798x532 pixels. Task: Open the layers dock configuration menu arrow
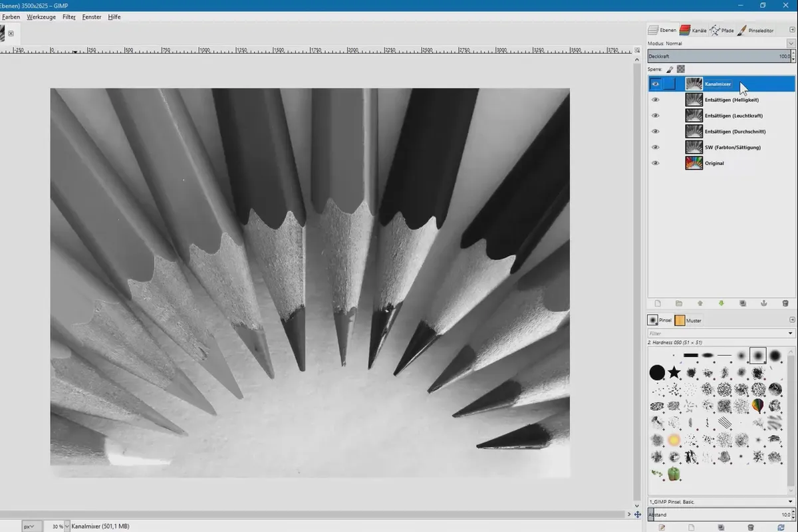pos(791,31)
